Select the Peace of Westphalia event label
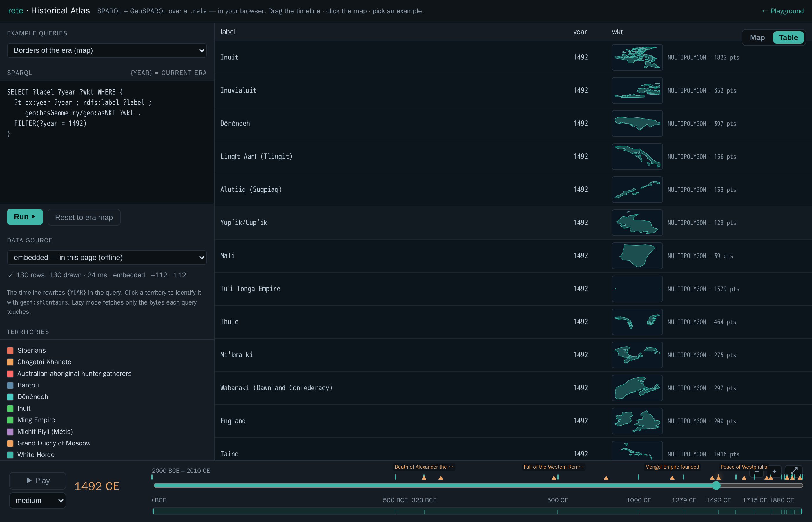Screen dimensions: 812x522 744,467
